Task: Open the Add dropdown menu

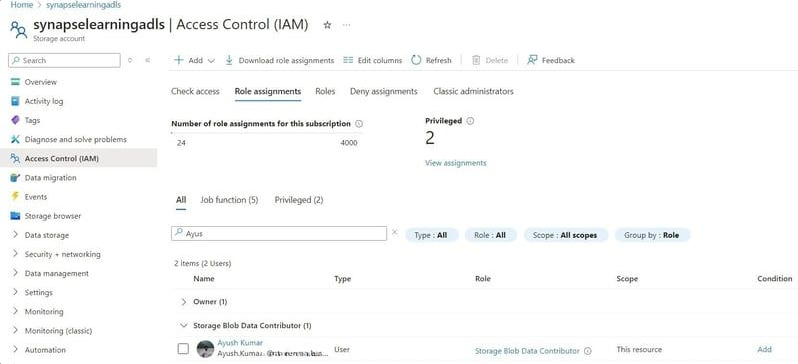Action: click(x=194, y=60)
